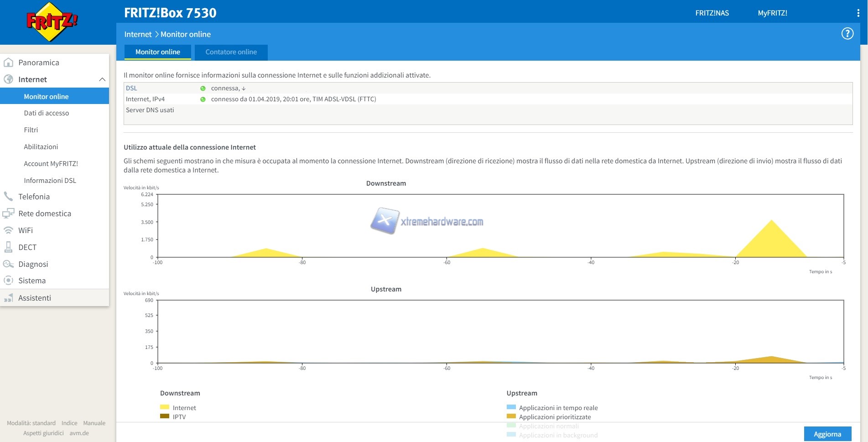The width and height of the screenshot is (868, 442).
Task: Click the Diagnosi icon in sidebar
Action: (x=8, y=264)
